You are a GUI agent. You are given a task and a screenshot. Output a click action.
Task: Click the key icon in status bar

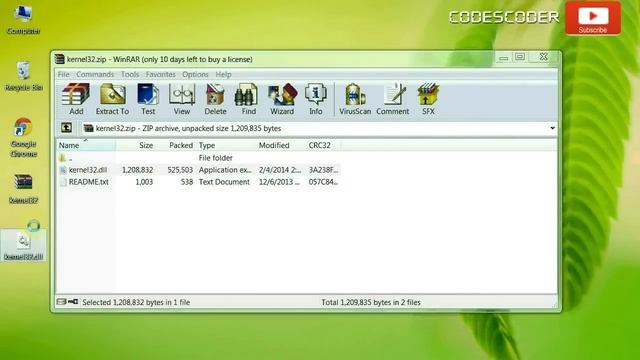coord(73,302)
